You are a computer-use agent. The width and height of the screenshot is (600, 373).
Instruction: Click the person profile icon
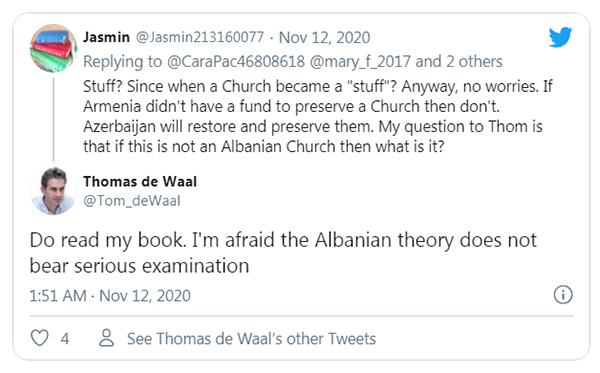[x=107, y=338]
